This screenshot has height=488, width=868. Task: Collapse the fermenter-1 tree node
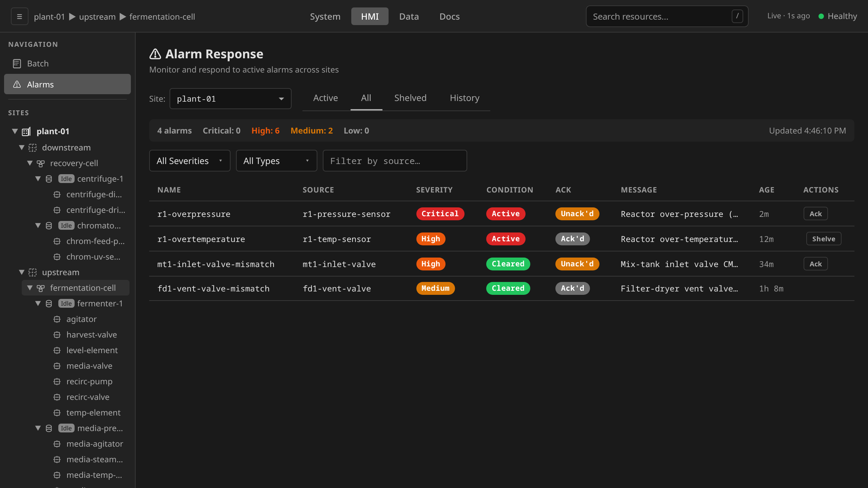[x=38, y=304]
